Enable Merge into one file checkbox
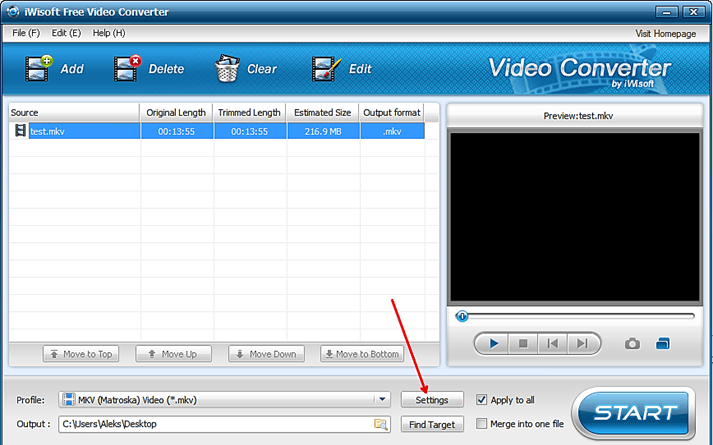713x445 pixels. [x=483, y=424]
